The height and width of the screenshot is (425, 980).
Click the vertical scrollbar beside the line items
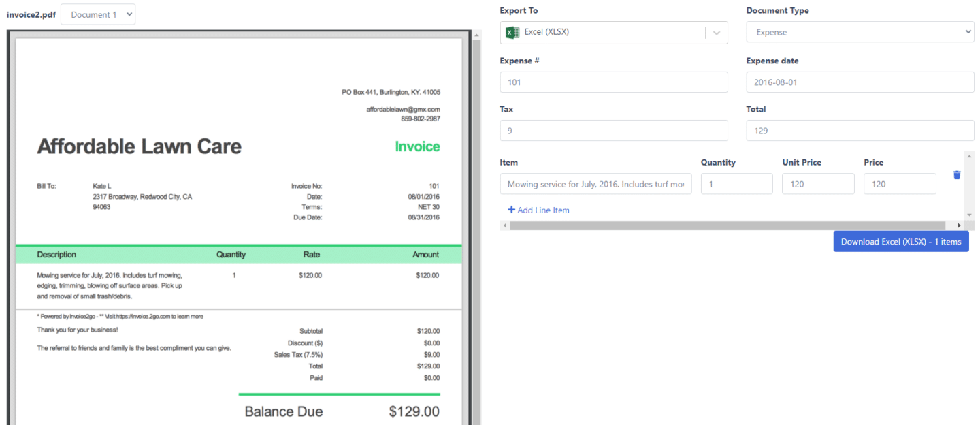(968, 184)
